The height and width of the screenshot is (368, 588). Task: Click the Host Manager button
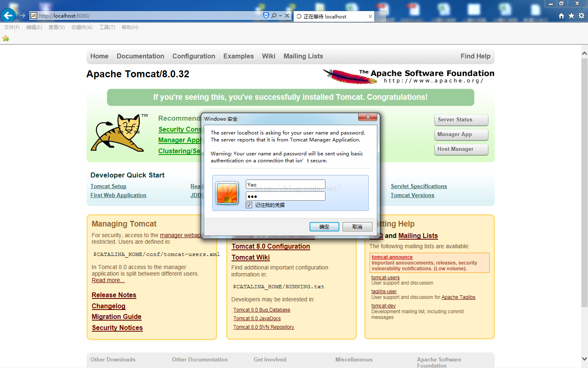pos(461,149)
